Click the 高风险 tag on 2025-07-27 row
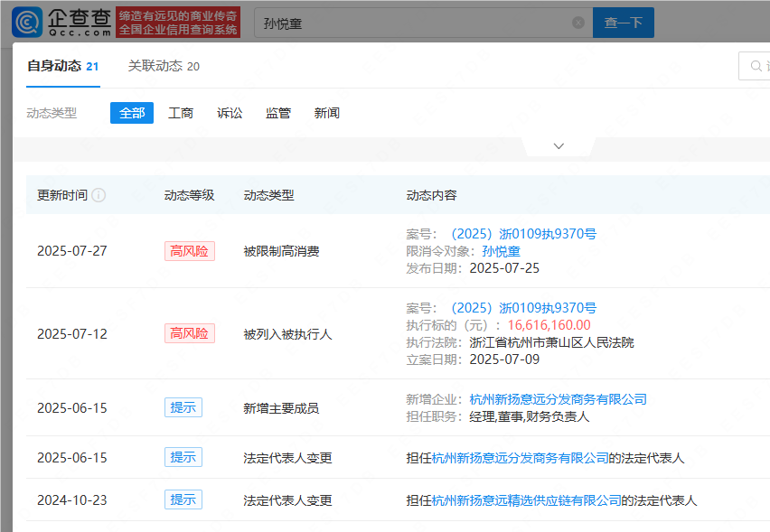The image size is (770, 532). [190, 251]
